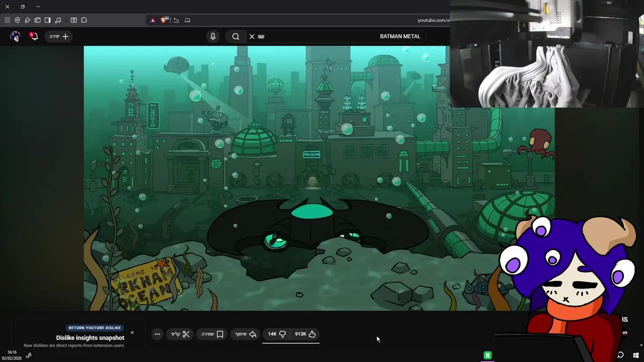Open more actions three-dot menu
Image resolution: width=644 pixels, height=362 pixels.
157,334
